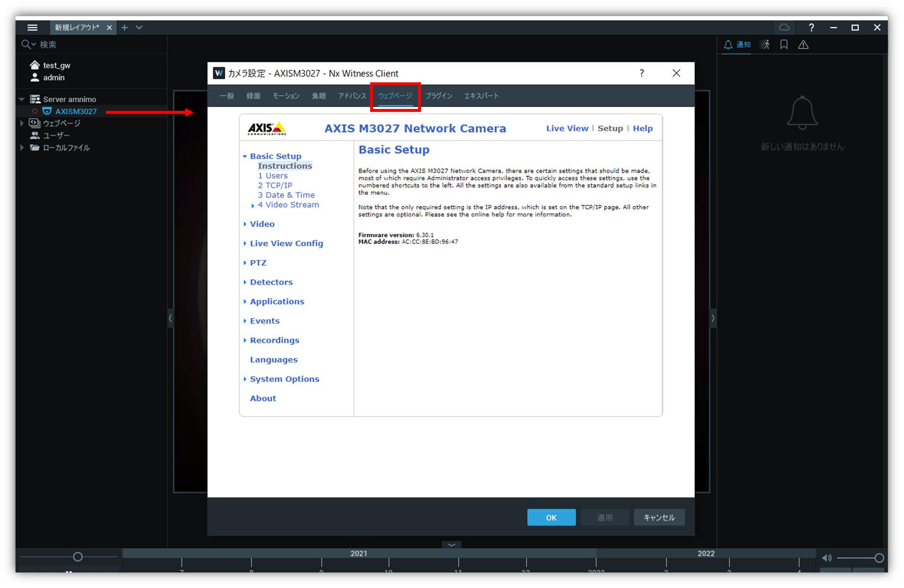Switch to the 録画 tab
Image resolution: width=904 pixels, height=588 pixels.
click(253, 96)
